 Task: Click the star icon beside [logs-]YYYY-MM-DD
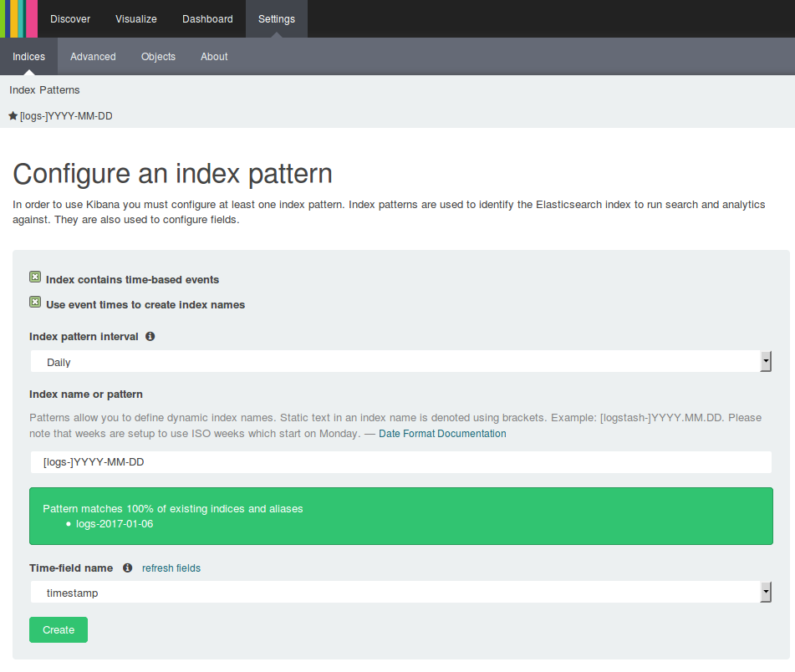coord(13,116)
